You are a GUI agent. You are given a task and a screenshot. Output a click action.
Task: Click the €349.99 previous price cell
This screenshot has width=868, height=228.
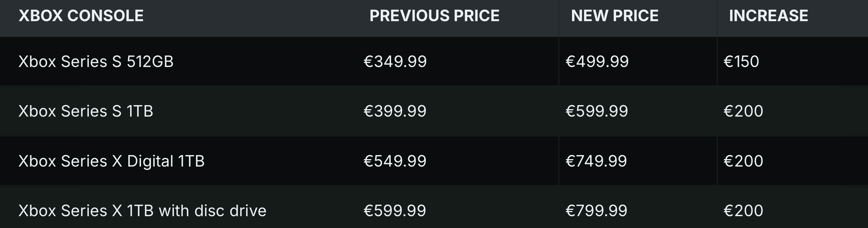395,61
